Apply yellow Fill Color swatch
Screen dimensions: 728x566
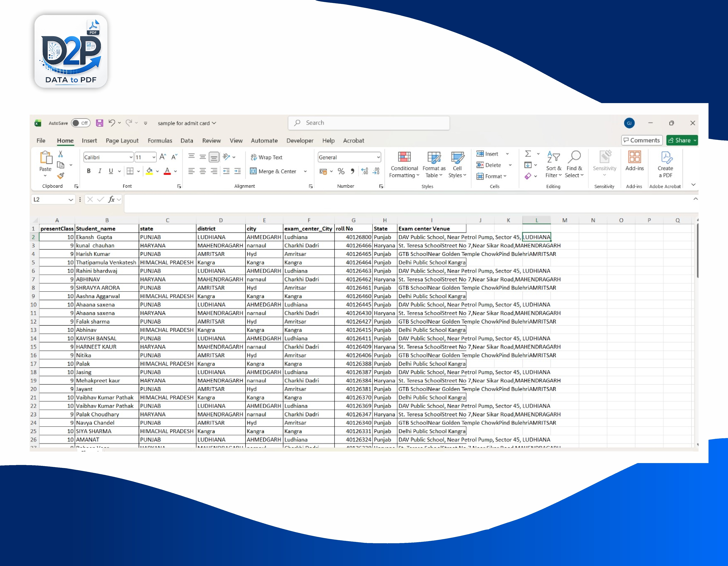point(149,171)
